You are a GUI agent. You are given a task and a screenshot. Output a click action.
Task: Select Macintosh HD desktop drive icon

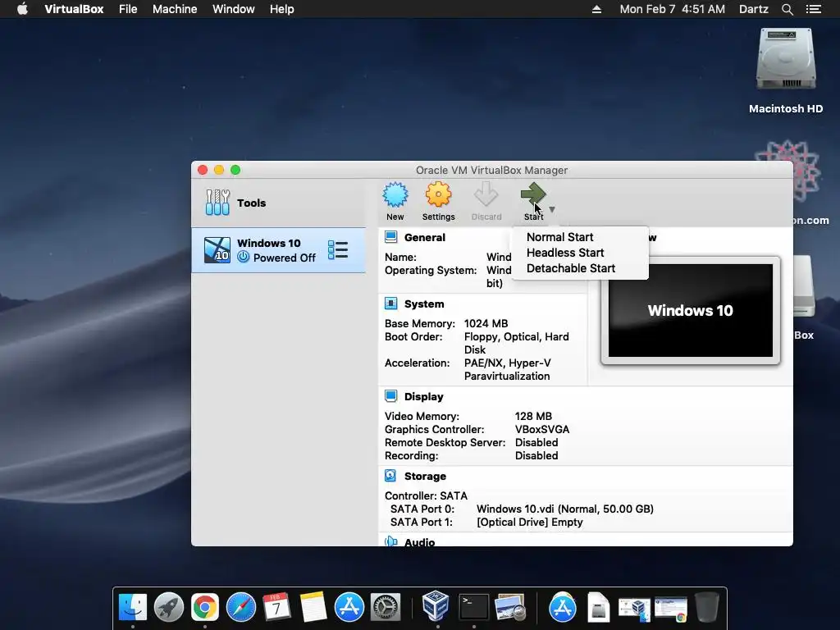click(x=786, y=59)
